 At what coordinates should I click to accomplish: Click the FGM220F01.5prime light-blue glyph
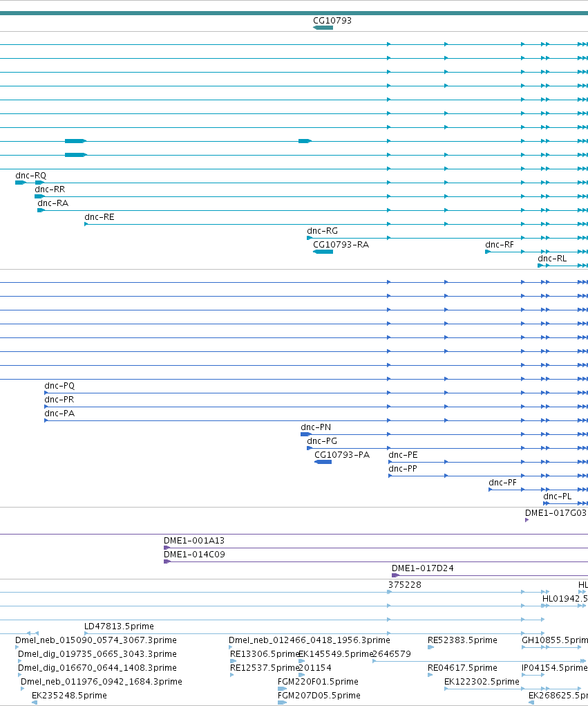pos(282,689)
